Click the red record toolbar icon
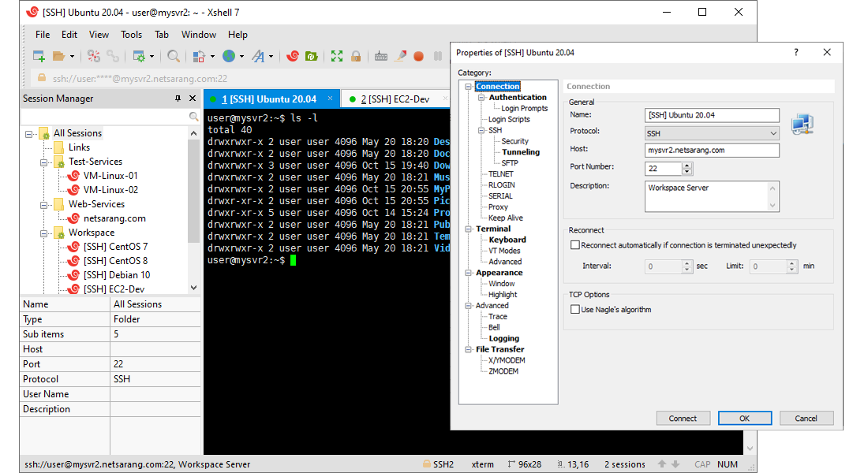Viewport: 868px width, 473px height. [x=419, y=56]
